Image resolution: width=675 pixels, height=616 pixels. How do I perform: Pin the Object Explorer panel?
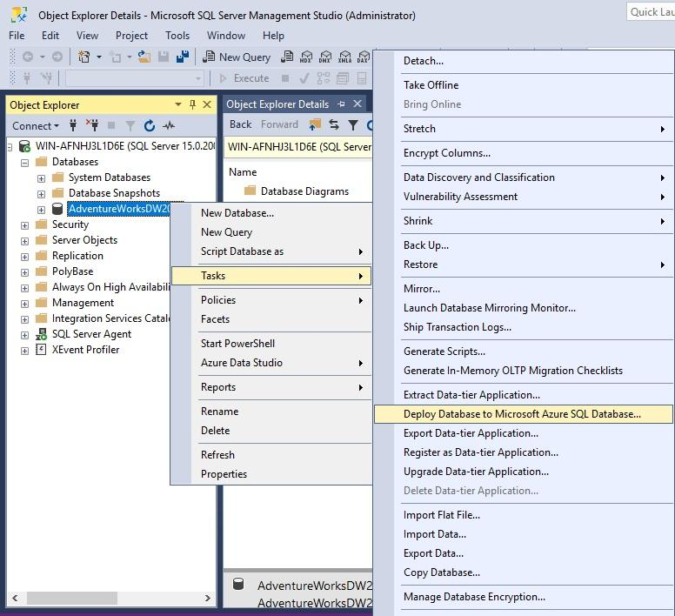point(192,104)
